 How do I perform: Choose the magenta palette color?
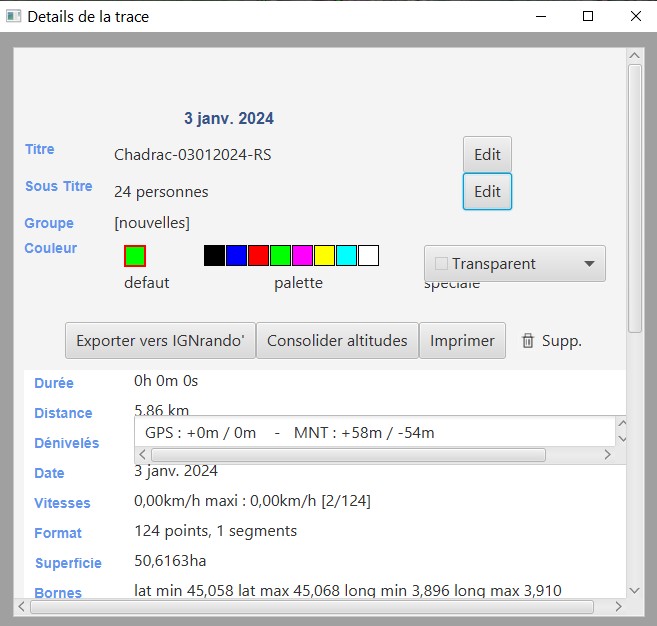pos(302,255)
